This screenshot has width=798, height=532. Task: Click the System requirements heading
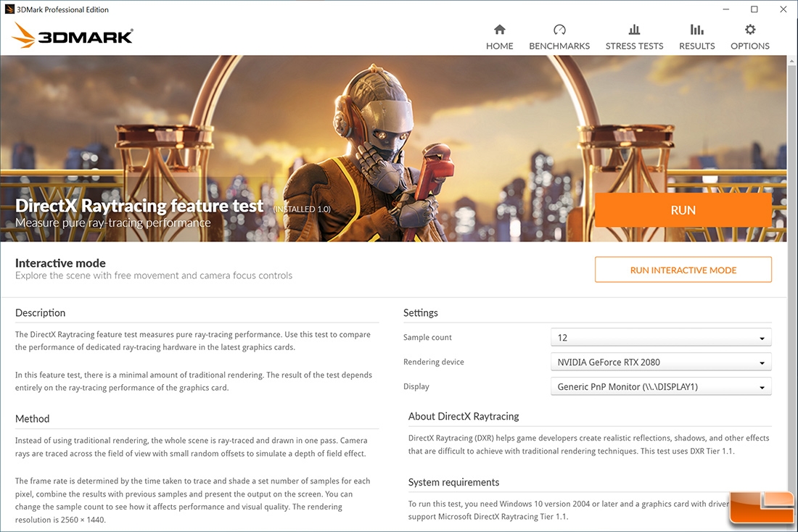[453, 482]
